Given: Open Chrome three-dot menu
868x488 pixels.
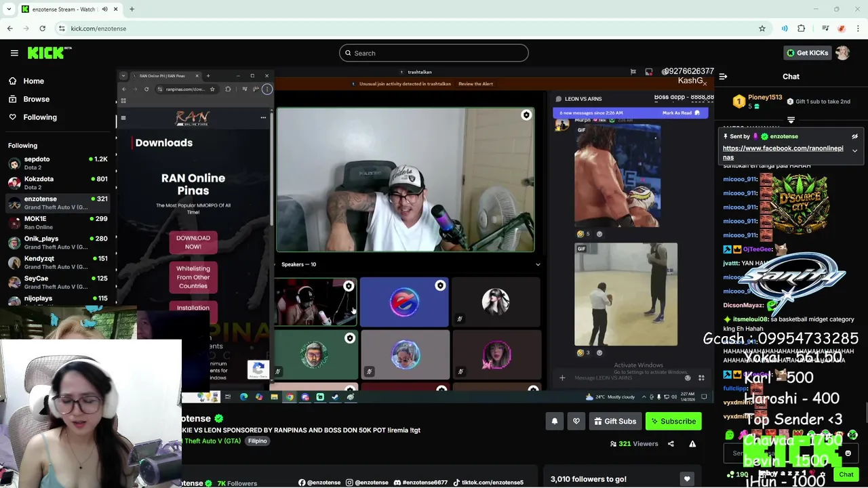Looking at the screenshot, I should tap(859, 28).
